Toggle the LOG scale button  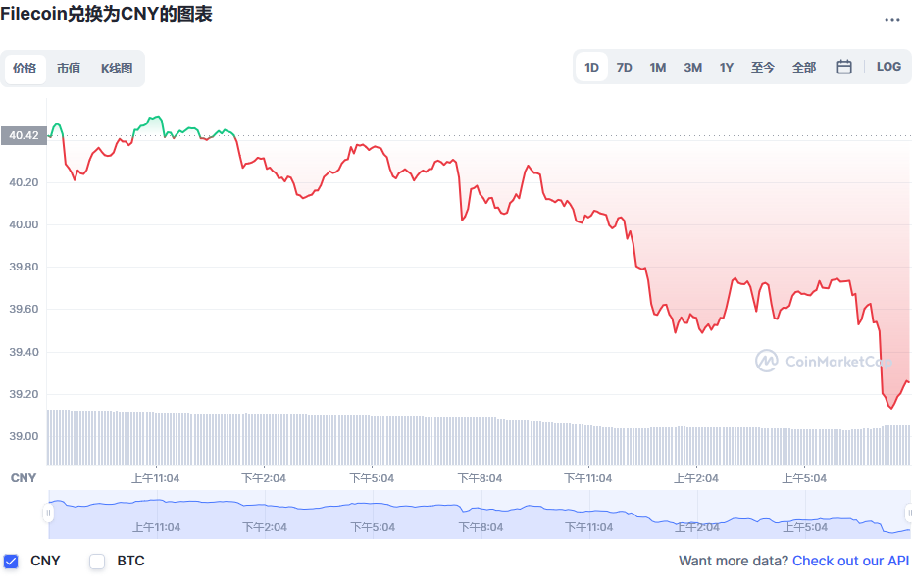[888, 67]
